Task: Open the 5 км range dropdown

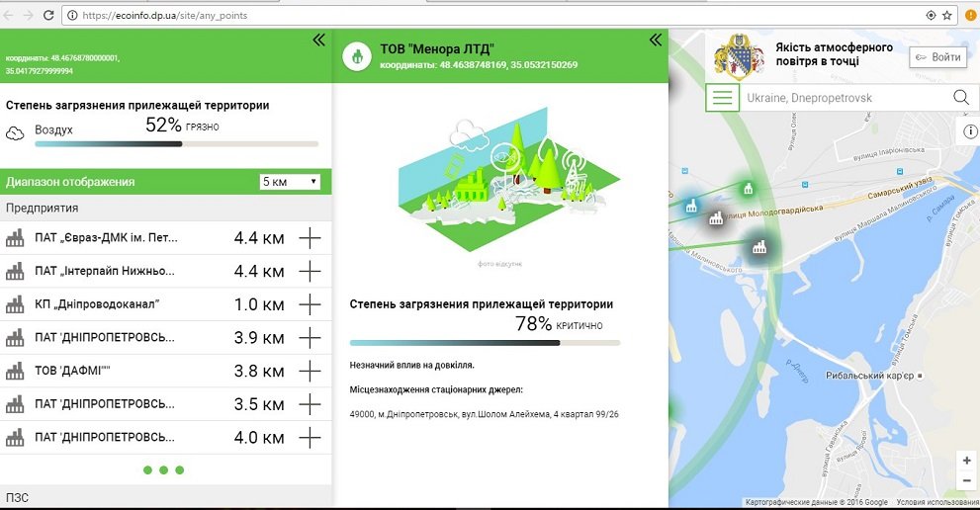Action: click(x=290, y=182)
